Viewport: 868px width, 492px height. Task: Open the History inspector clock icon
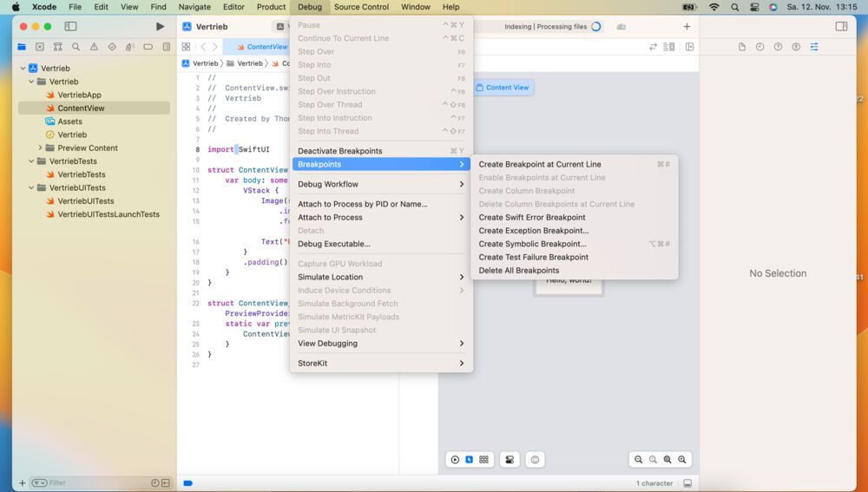point(759,47)
